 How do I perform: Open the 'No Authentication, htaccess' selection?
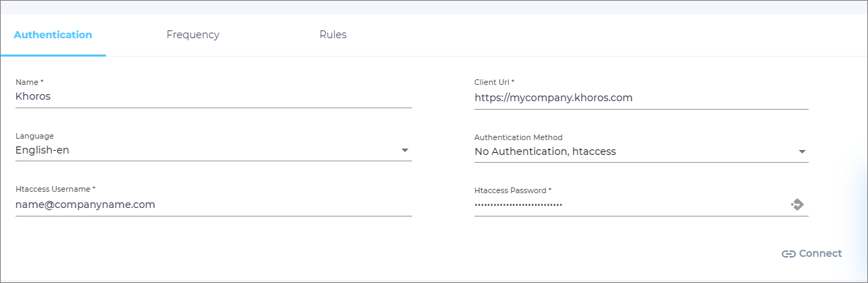click(629, 151)
